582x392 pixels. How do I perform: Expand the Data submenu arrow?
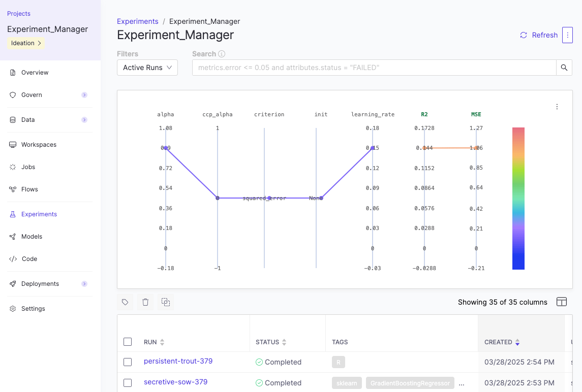tap(84, 120)
